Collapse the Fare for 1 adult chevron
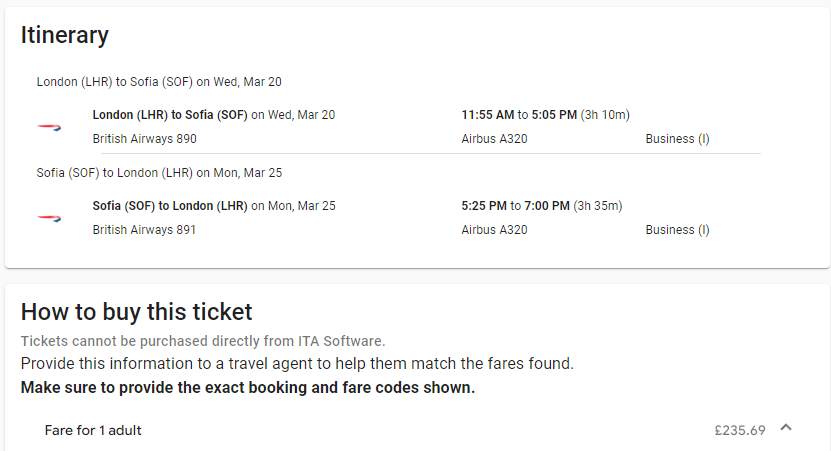Viewport: 831px width, 451px height. pyautogui.click(x=786, y=428)
